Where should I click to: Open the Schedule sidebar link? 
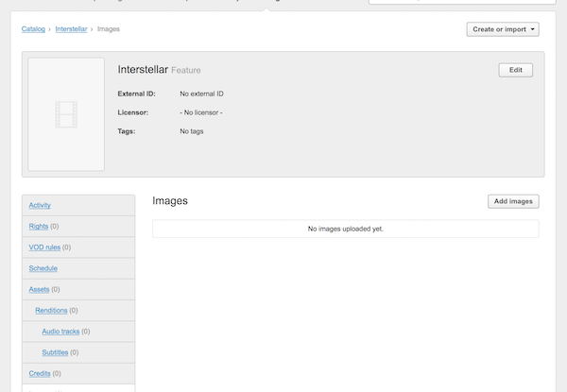(43, 268)
